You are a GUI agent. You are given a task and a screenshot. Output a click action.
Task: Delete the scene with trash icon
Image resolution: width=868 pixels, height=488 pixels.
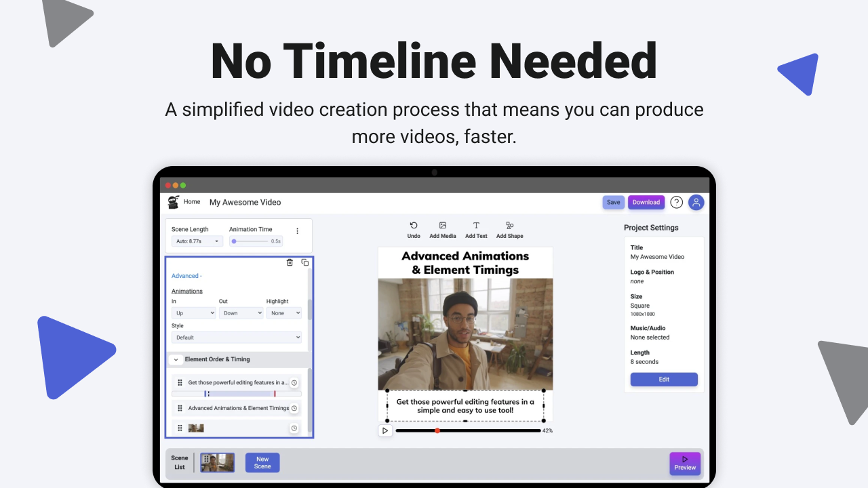point(290,262)
